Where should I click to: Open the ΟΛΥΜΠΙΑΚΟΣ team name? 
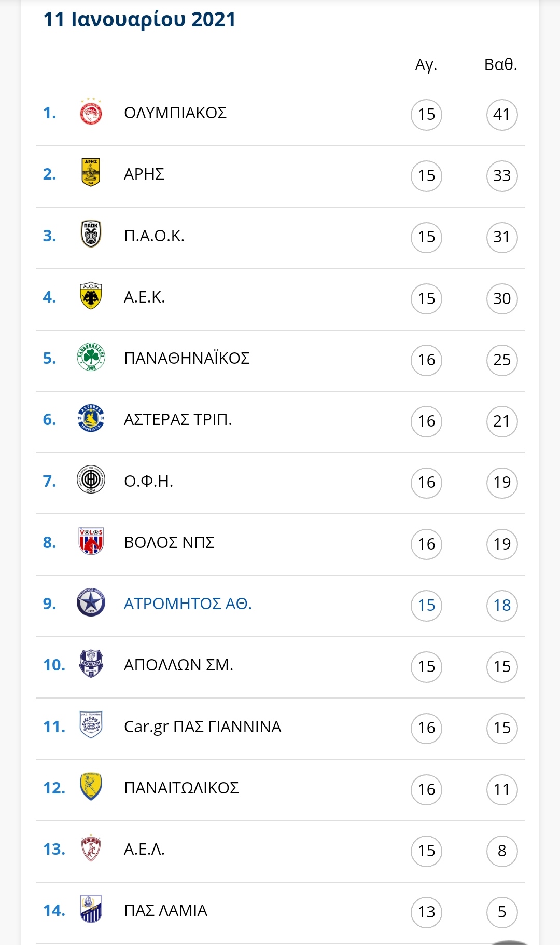175,113
